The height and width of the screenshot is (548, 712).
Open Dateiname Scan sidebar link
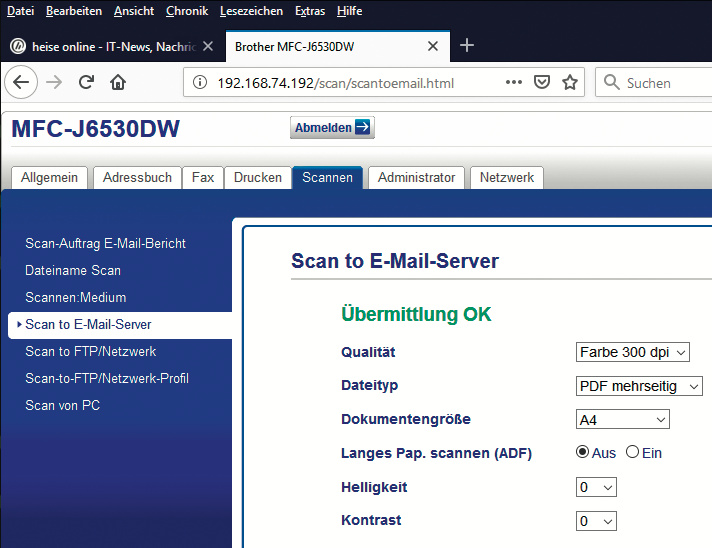click(x=73, y=271)
